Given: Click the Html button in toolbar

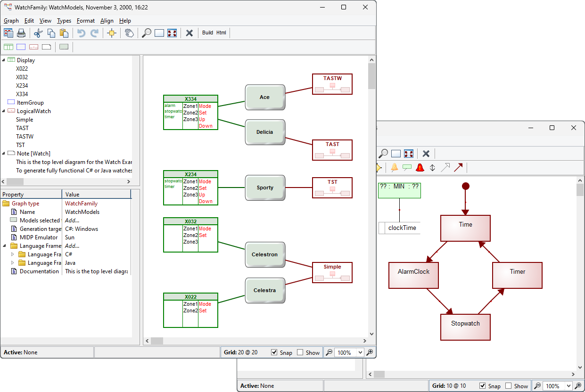Looking at the screenshot, I should tap(221, 33).
